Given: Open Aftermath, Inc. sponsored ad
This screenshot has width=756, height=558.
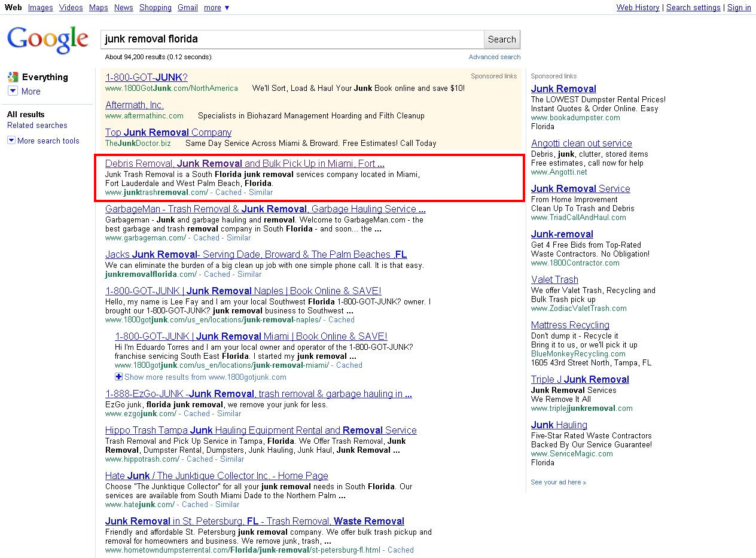Looking at the screenshot, I should coord(135,105).
